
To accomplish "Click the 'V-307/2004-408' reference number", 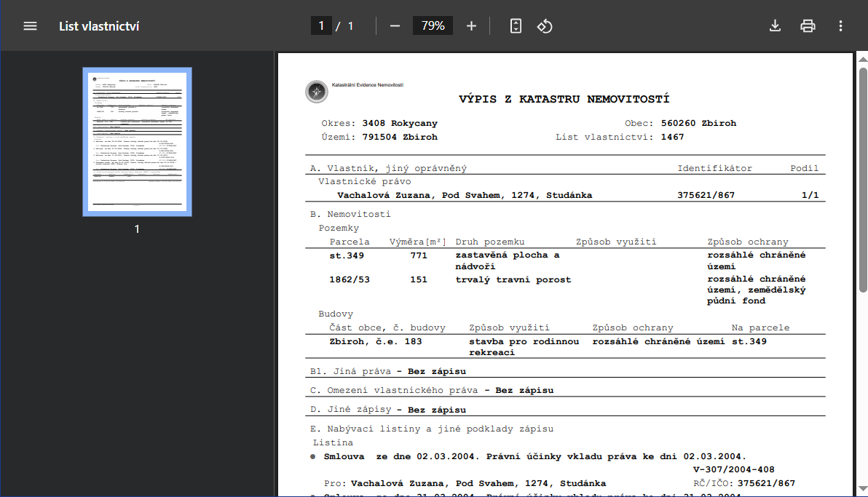I will click(734, 469).
